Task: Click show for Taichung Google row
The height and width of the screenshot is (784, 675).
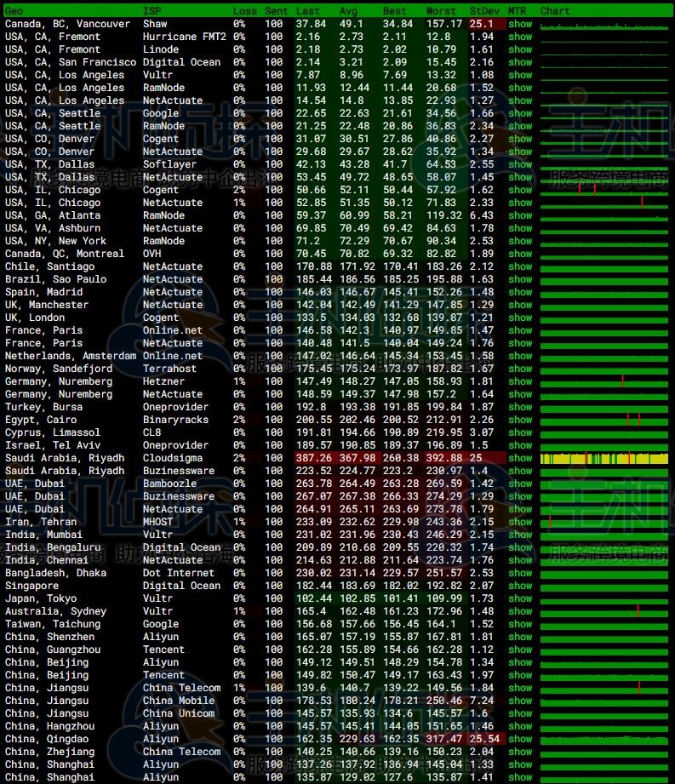Action: [520, 624]
